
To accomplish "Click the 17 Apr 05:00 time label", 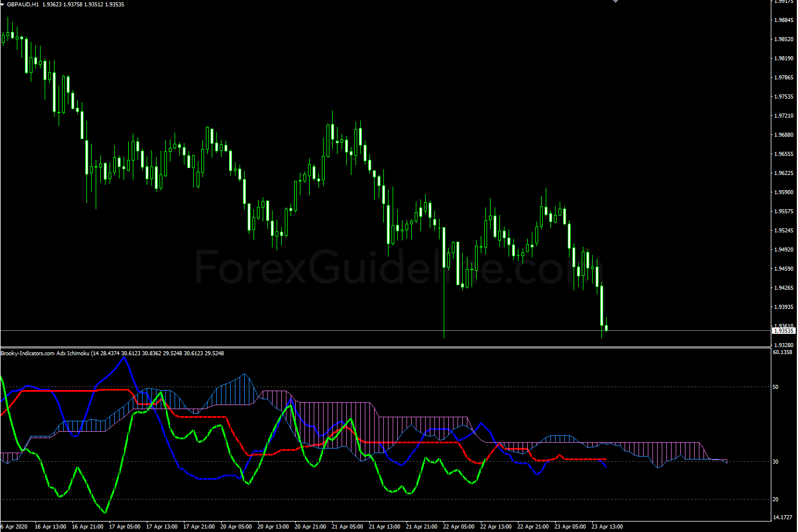I will click(124, 527).
